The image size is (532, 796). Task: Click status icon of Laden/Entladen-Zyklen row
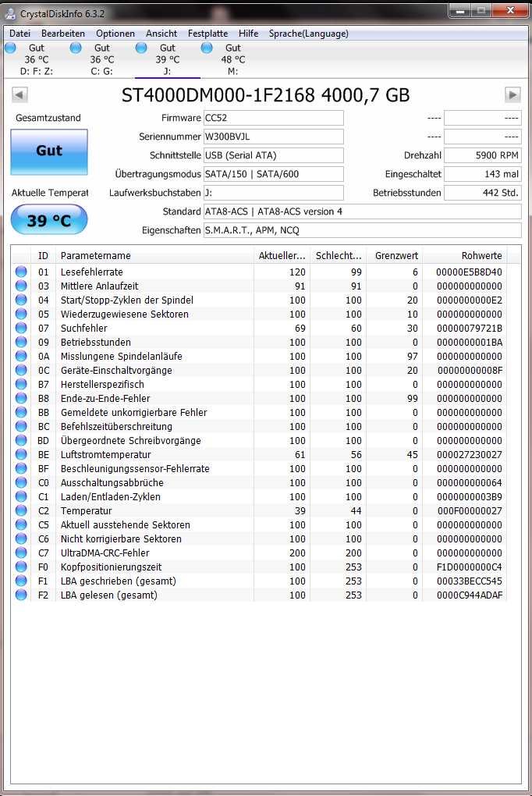coord(21,496)
